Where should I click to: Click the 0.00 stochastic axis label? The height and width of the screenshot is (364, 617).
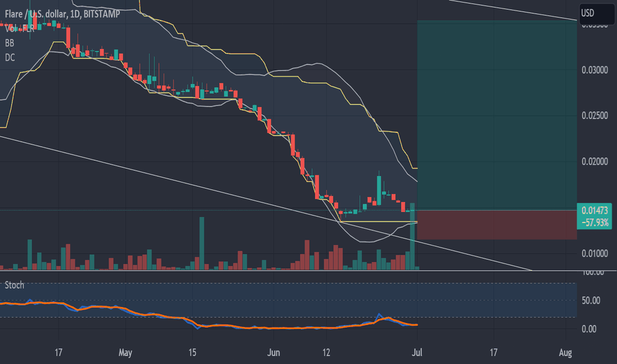(589, 329)
